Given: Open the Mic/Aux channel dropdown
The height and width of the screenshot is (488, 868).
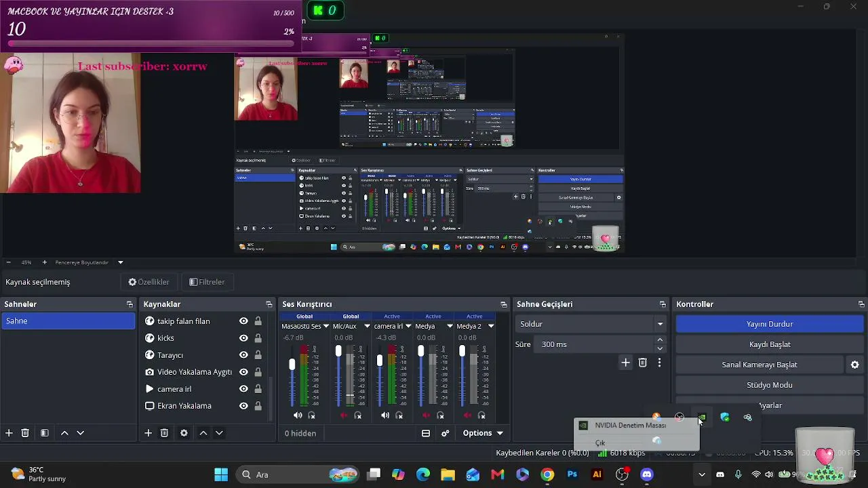Looking at the screenshot, I should point(367,326).
